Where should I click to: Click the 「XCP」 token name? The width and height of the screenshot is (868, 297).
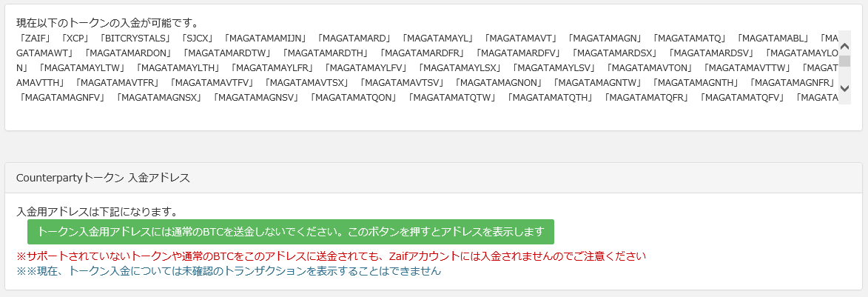(x=75, y=38)
